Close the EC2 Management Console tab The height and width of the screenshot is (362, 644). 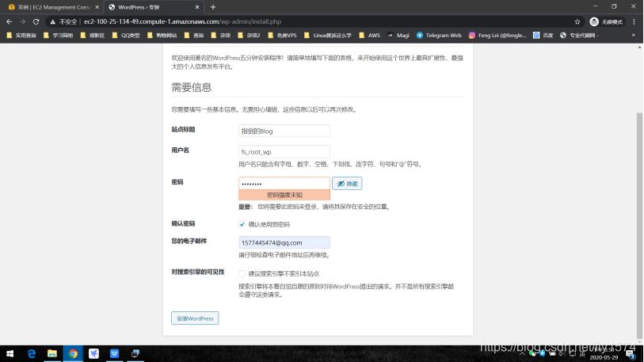coord(97,7)
